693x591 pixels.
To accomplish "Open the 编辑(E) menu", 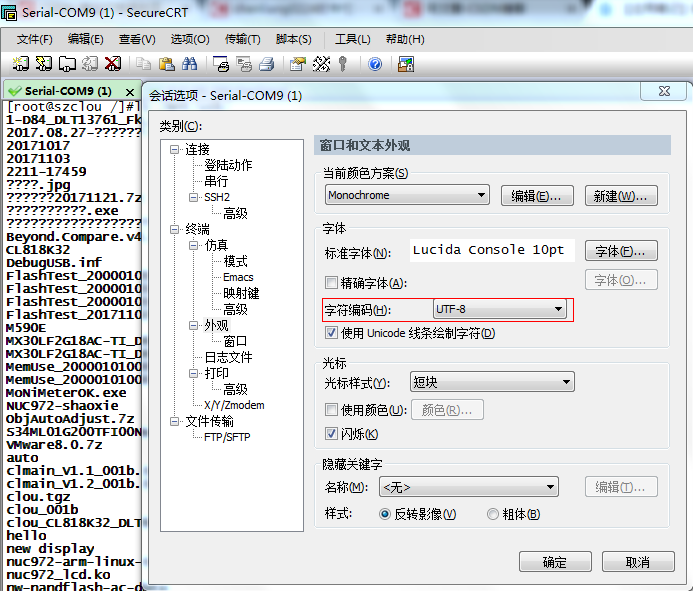I will (86, 39).
